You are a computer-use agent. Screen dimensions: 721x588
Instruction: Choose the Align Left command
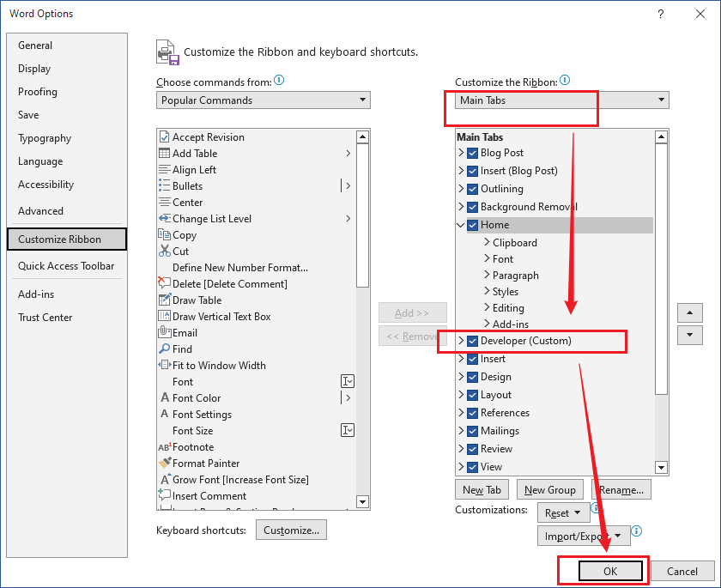point(256,170)
